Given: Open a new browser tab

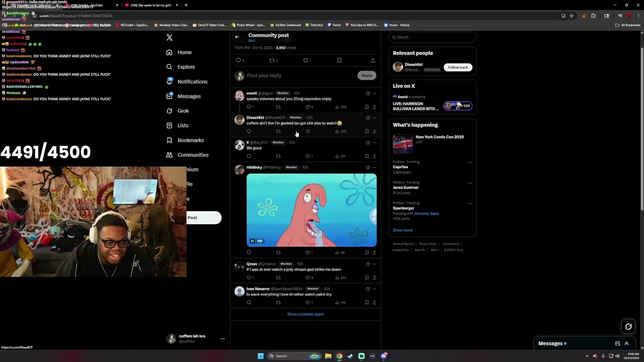Looking at the screenshot, I should (186, 5).
